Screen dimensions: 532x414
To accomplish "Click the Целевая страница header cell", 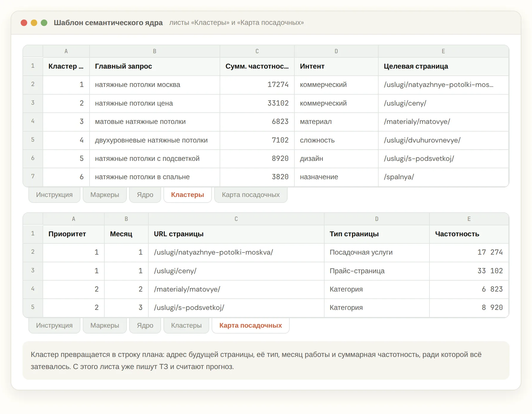I will tap(443, 67).
